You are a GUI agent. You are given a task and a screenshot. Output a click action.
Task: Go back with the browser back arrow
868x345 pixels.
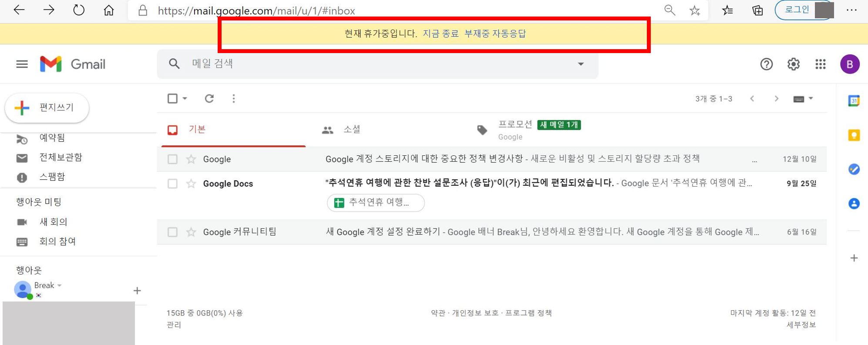[x=19, y=10]
